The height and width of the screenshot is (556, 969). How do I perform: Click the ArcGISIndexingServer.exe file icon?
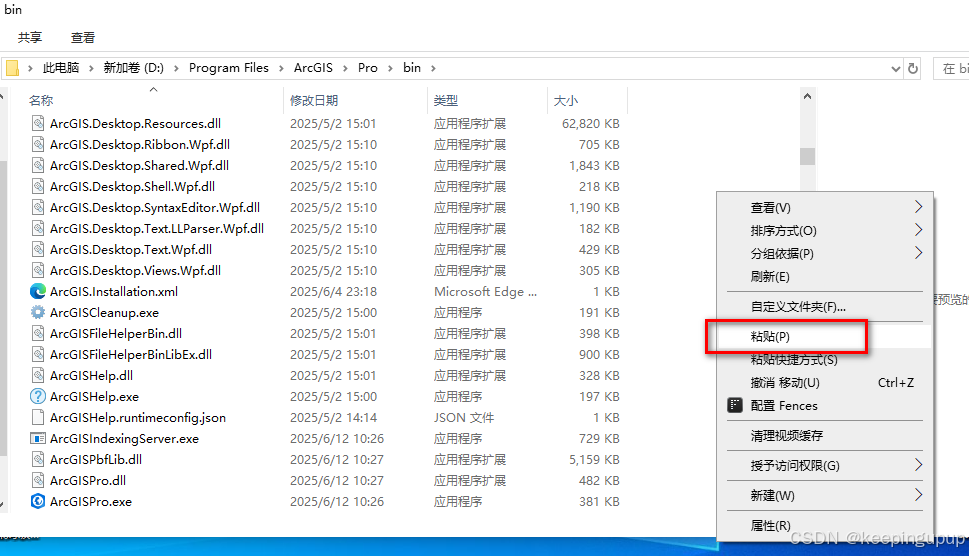(x=38, y=439)
